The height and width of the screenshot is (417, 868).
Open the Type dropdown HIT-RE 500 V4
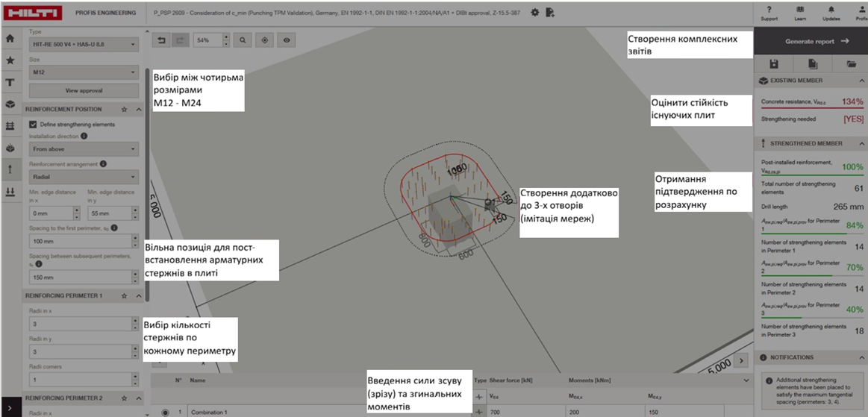(x=84, y=44)
